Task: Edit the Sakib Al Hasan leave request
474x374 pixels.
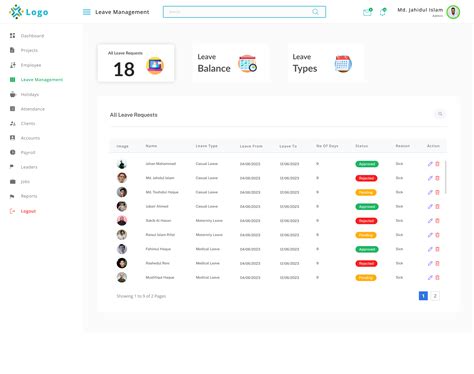Action: point(430,221)
